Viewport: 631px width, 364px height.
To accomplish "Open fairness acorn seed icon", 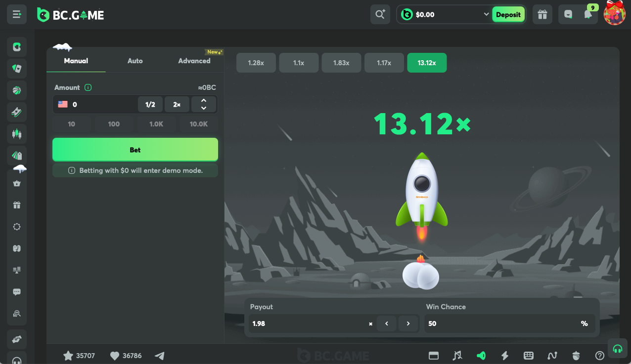I will [576, 356].
